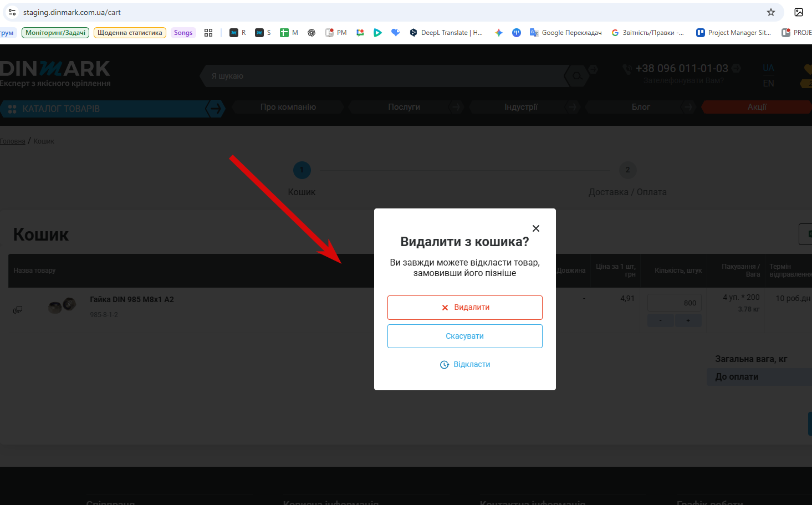This screenshot has height=505, width=812.
Task: Open the M sheets bookmark
Action: coord(289,33)
